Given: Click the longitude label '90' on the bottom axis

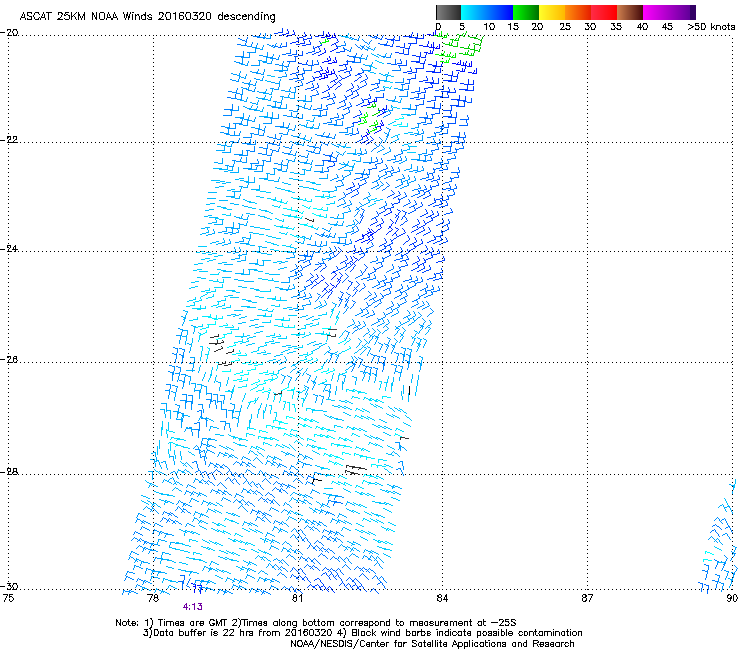Looking at the screenshot, I should [x=732, y=598].
